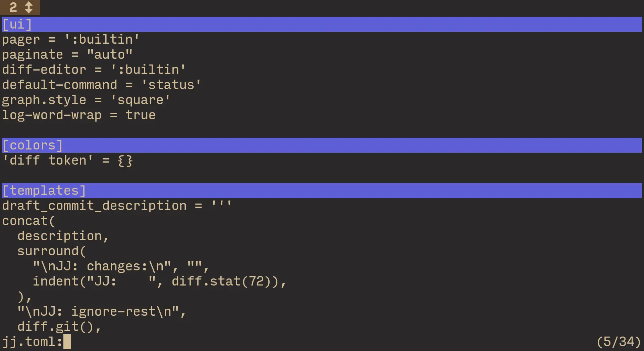644x351 pixels.
Task: Click the (5/34) position indicator
Action: pos(619,342)
